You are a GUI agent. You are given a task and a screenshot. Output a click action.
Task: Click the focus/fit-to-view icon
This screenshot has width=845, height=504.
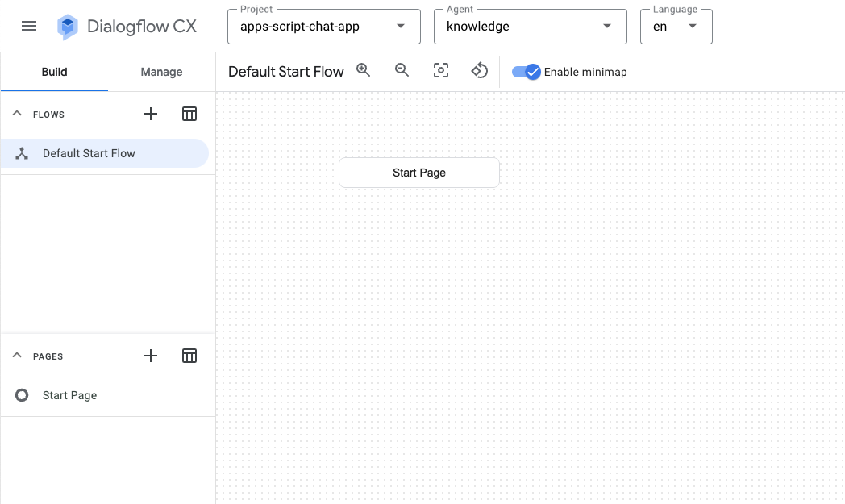(441, 71)
